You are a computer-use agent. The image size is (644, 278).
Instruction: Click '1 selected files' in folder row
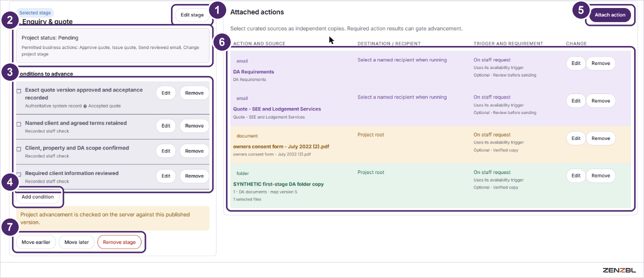pyautogui.click(x=247, y=199)
